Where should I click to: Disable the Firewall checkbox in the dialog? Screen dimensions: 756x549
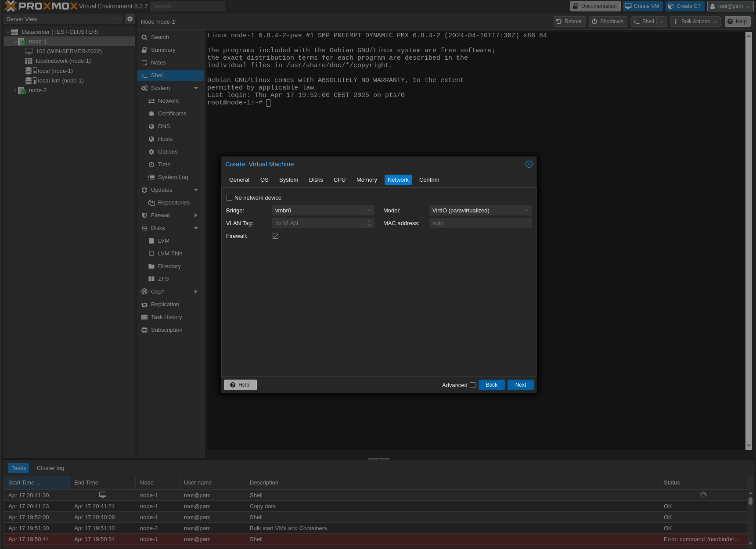pos(275,236)
